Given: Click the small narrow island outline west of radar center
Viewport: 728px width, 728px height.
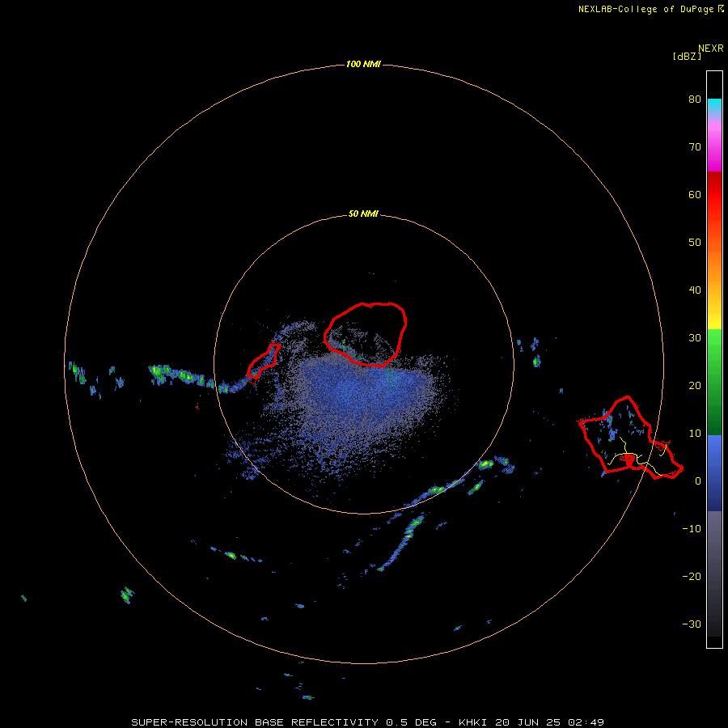Looking at the screenshot, I should (x=263, y=362).
